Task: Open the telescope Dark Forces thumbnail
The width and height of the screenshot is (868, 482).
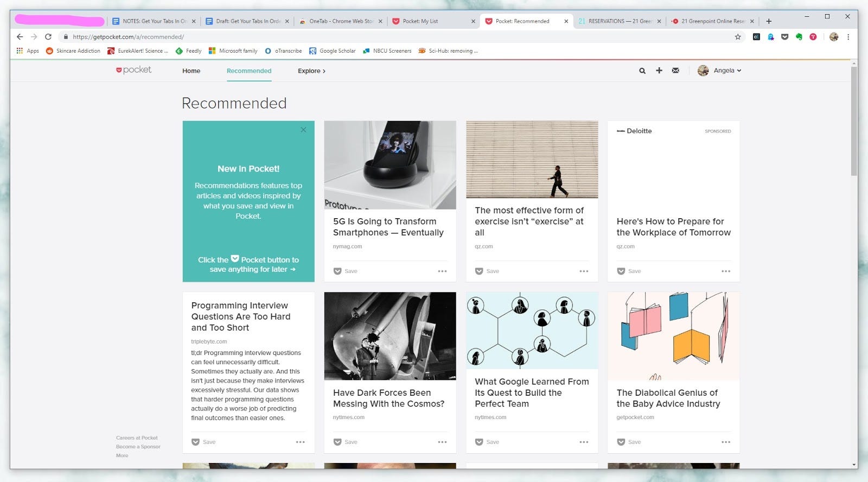Action: point(390,336)
